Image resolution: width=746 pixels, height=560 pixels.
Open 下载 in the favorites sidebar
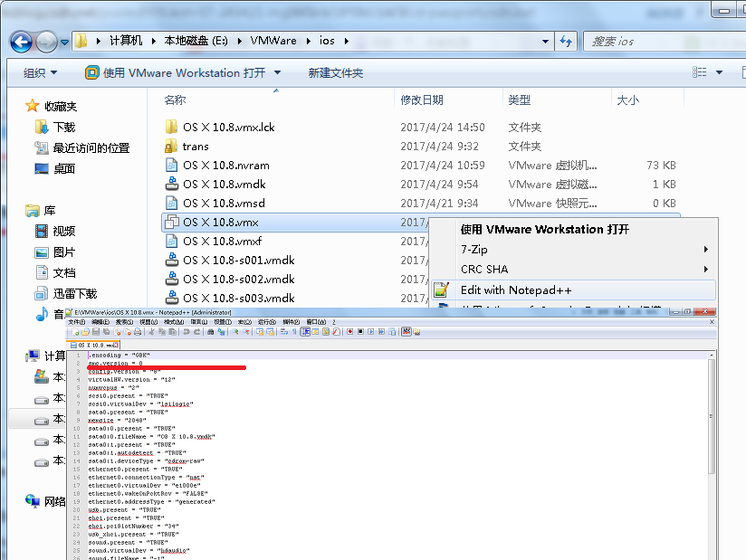(x=63, y=127)
